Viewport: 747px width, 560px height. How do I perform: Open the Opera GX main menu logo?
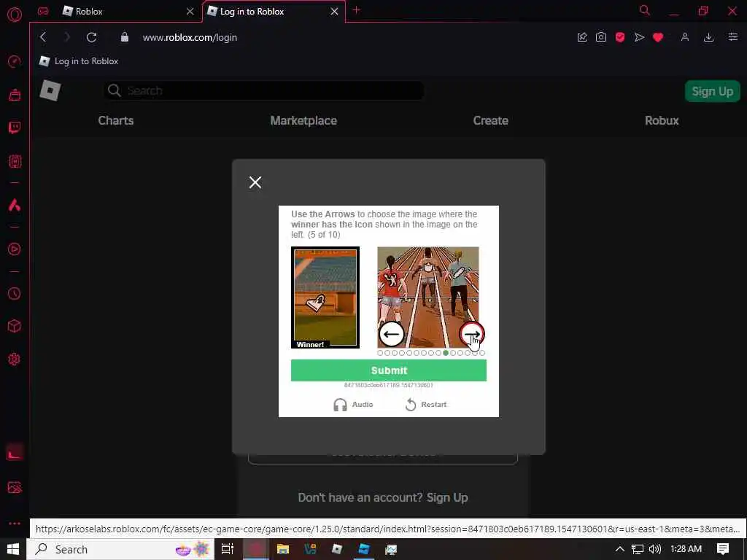pyautogui.click(x=15, y=14)
